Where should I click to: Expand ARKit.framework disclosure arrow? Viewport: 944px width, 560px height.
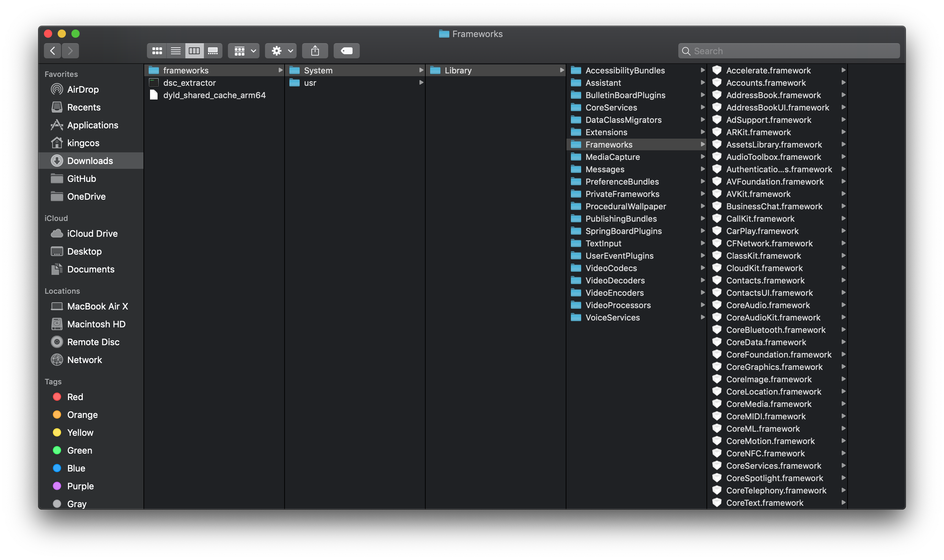pos(843,132)
